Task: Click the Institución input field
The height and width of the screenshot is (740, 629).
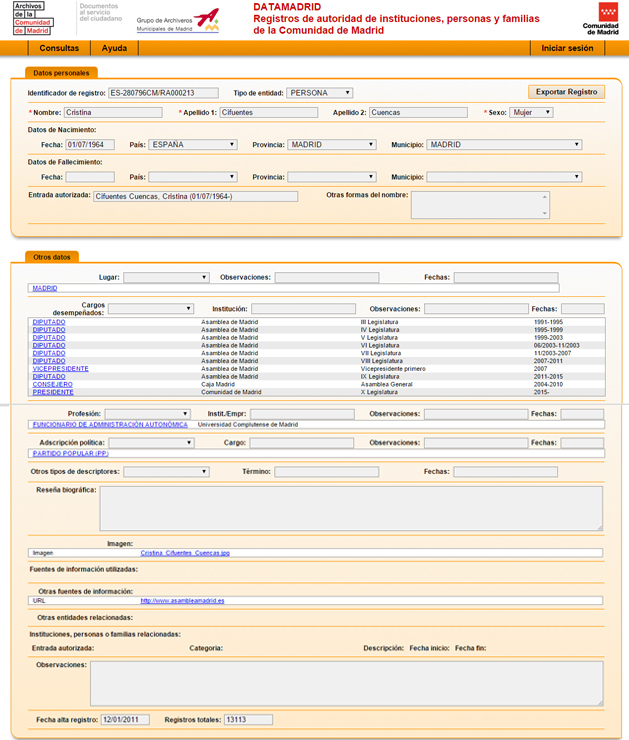Action: [303, 309]
